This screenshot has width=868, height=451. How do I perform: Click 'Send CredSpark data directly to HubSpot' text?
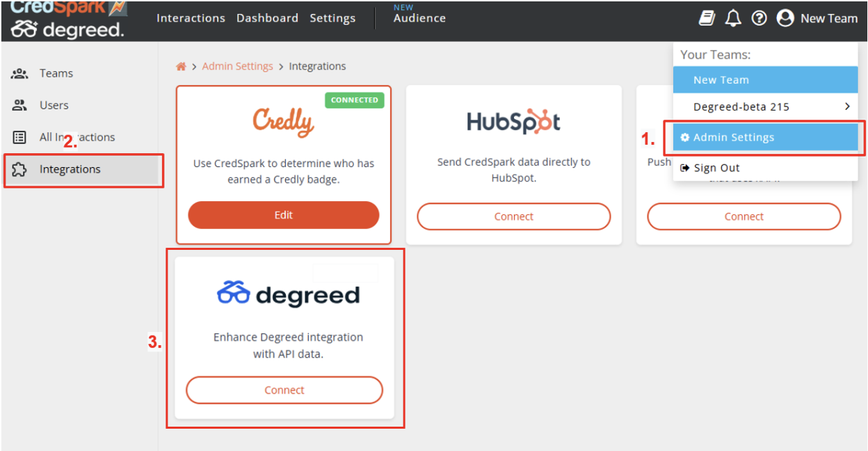click(x=514, y=170)
